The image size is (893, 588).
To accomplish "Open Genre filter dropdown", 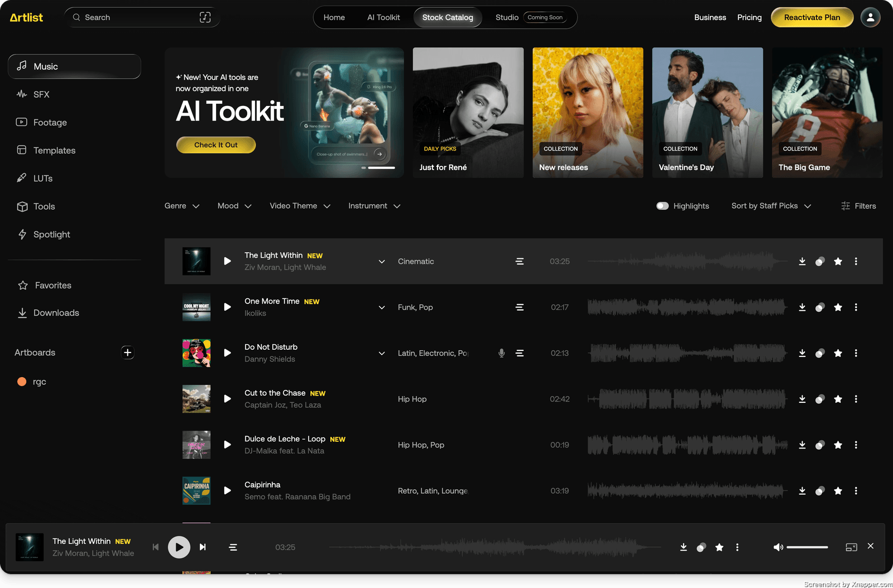I will pos(182,206).
